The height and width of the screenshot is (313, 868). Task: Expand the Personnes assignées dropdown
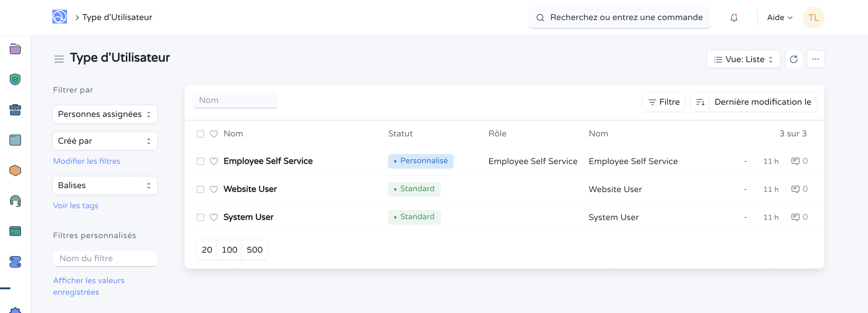(105, 114)
